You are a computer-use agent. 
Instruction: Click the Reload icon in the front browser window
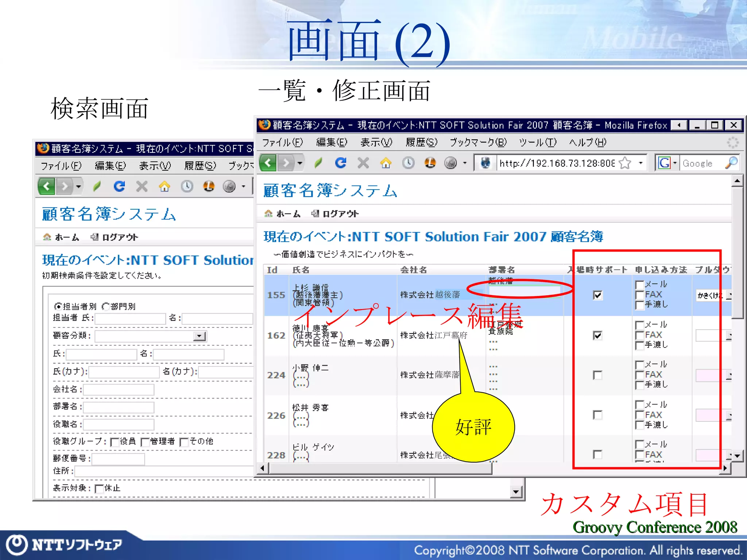(341, 163)
